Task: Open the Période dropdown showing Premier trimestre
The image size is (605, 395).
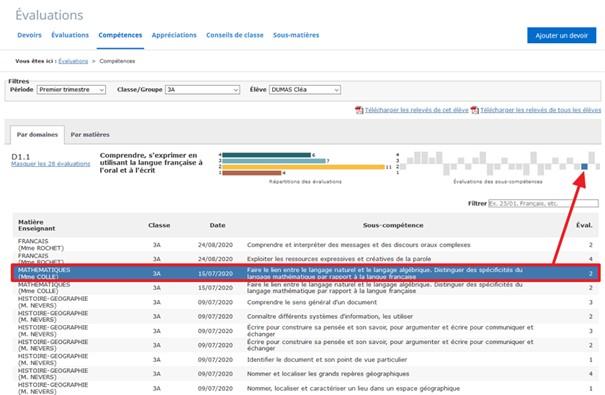Action: (71, 89)
